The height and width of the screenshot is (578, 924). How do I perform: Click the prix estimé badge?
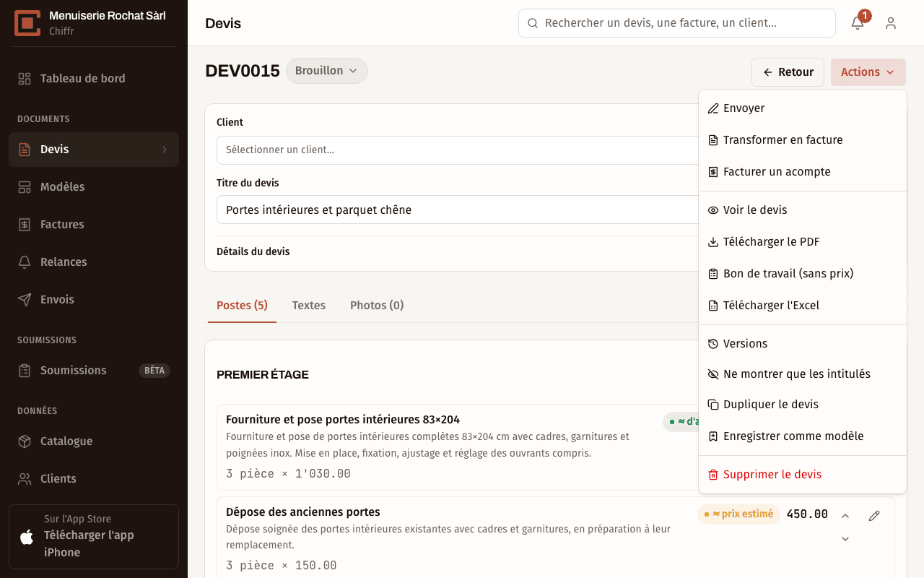point(738,514)
